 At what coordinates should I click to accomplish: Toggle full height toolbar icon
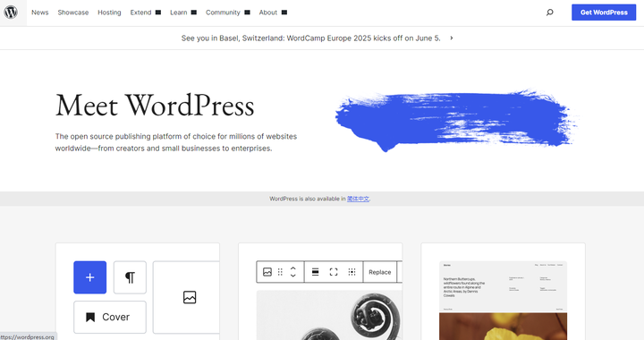click(x=334, y=272)
